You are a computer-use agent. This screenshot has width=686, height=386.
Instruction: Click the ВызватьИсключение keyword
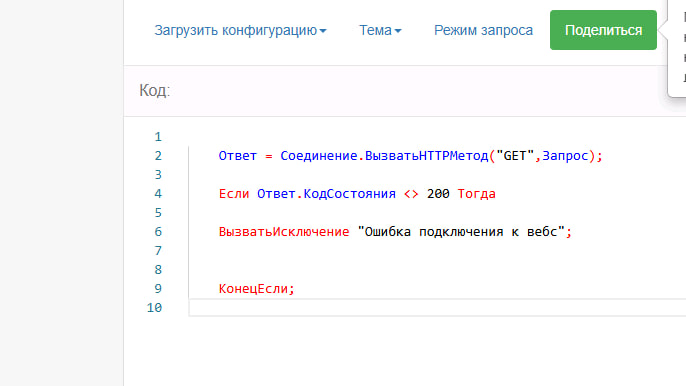(284, 232)
